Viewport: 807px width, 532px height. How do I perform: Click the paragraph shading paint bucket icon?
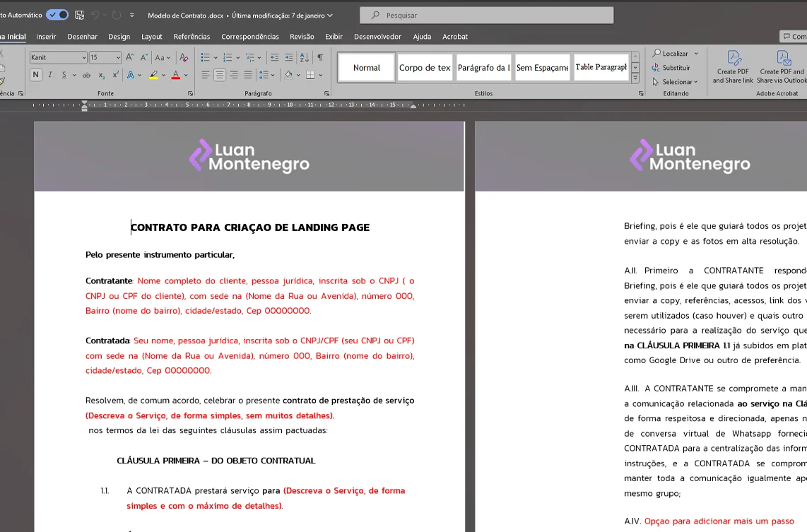click(288, 75)
